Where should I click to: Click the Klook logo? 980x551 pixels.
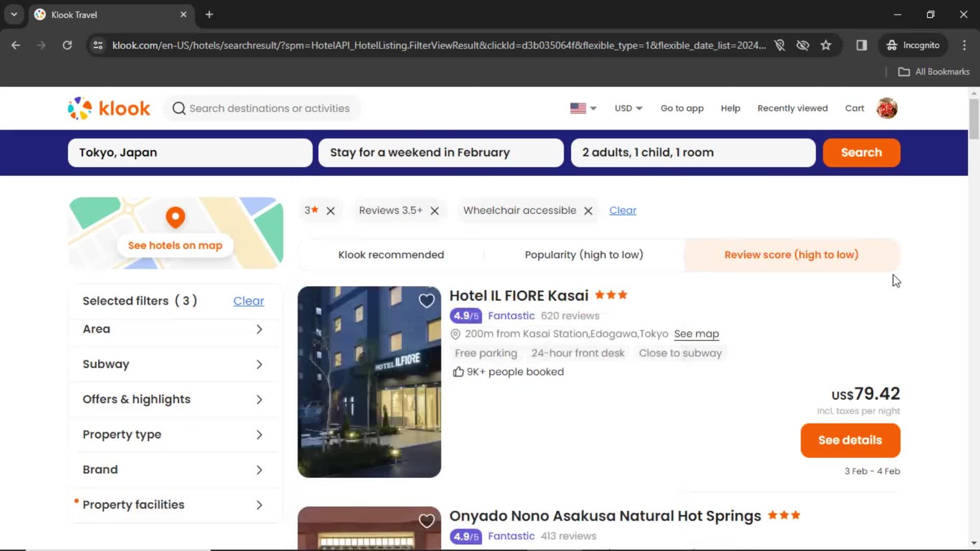(x=109, y=108)
